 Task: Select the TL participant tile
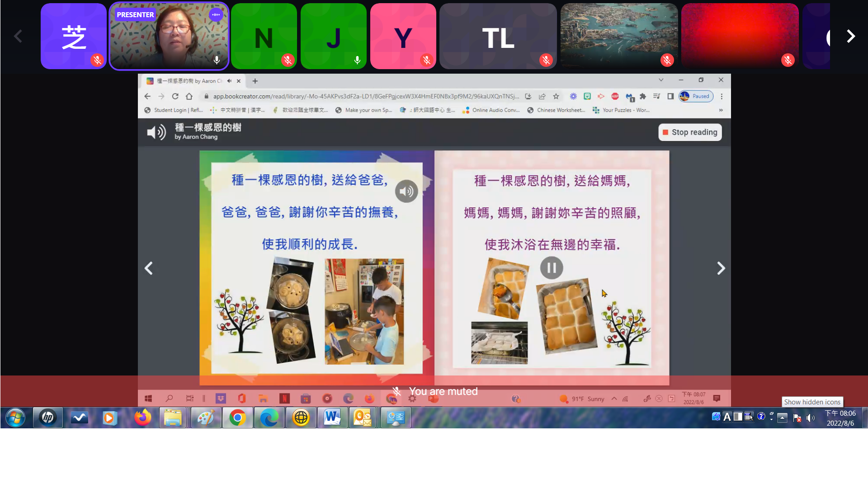498,36
